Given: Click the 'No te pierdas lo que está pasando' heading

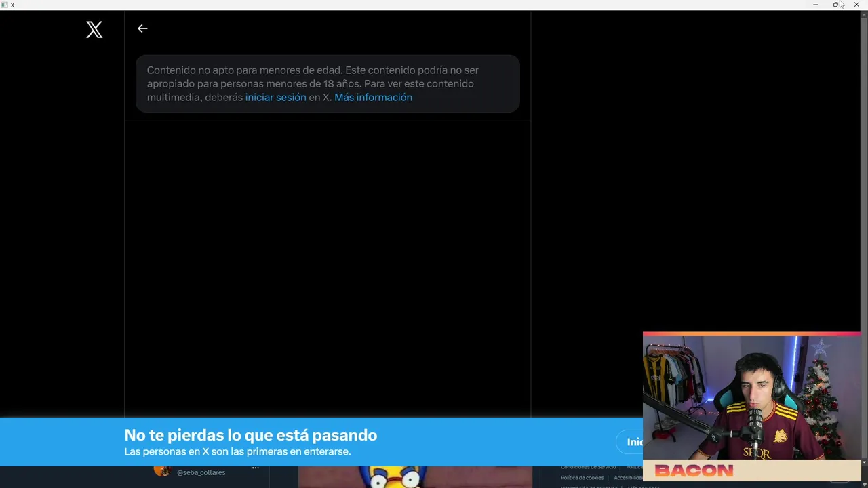Looking at the screenshot, I should [x=250, y=435].
